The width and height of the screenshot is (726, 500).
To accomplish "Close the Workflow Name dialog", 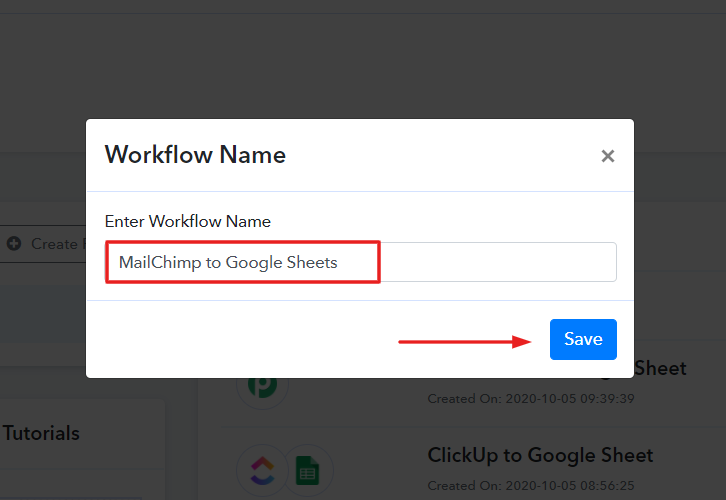I will point(607,156).
